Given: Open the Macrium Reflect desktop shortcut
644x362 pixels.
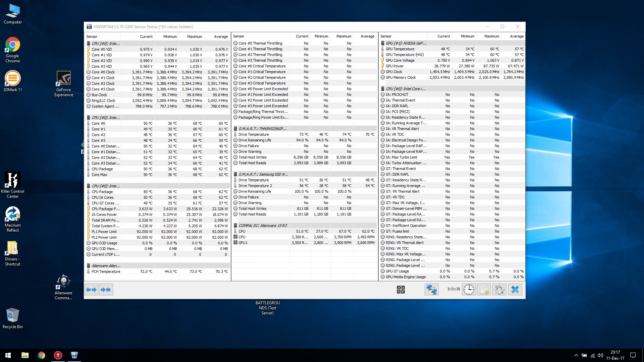Looking at the screenshot, I should click(x=13, y=219).
